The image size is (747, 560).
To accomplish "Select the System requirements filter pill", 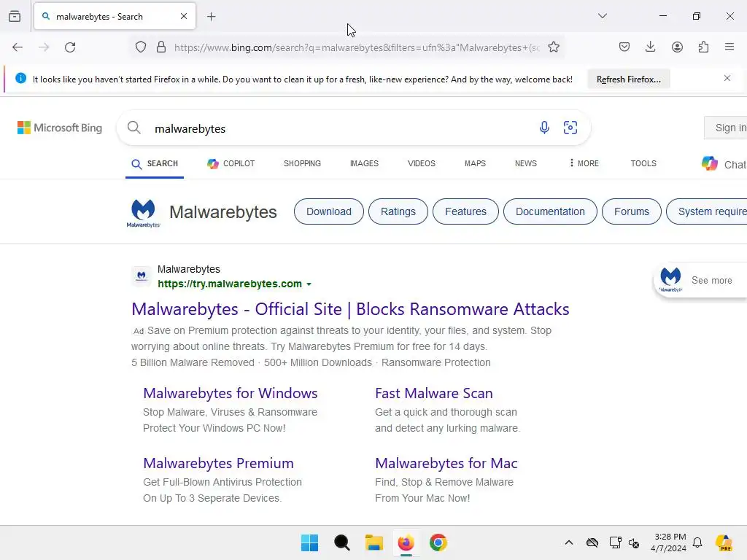I will 707,211.
